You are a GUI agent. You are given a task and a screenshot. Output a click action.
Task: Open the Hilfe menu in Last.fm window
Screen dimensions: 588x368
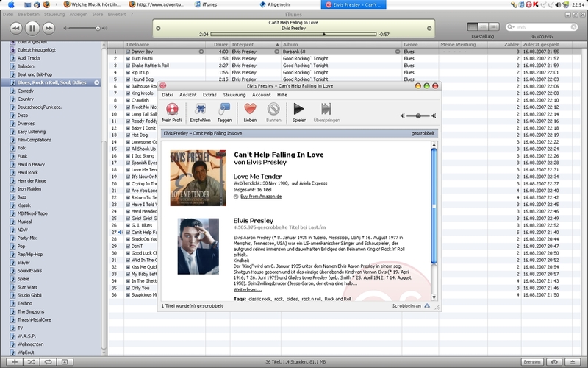click(282, 95)
